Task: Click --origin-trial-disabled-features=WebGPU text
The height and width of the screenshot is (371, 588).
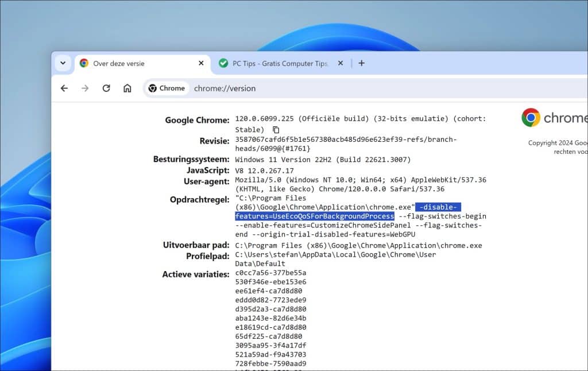Action: click(x=334, y=234)
